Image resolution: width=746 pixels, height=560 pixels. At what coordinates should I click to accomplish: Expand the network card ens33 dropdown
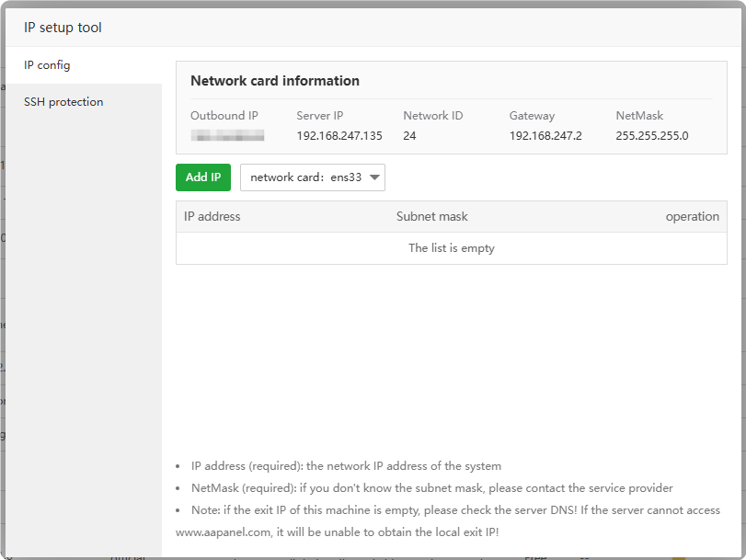point(312,177)
